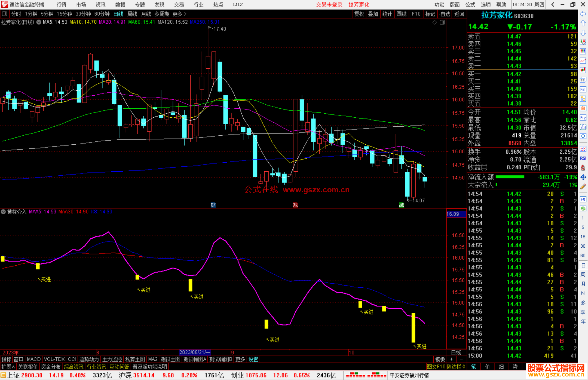The image size is (588, 380).
Task: Switch to the MACD indicator tab
Action: coord(33,359)
